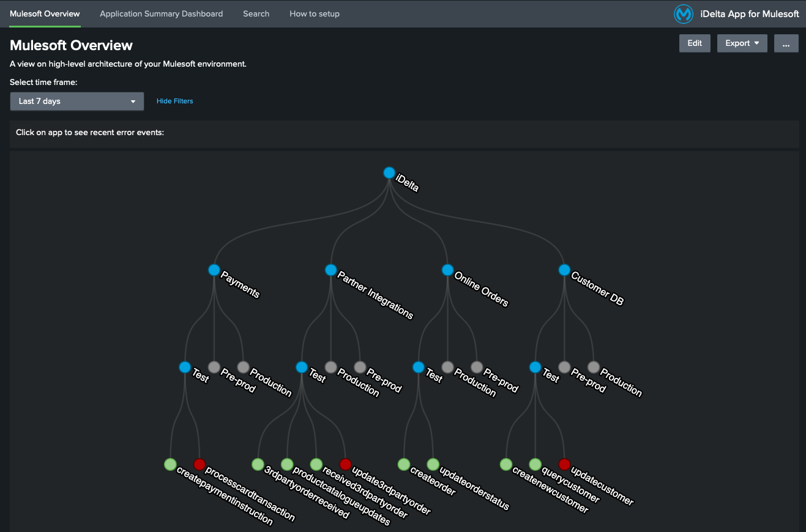Click the Mulesoft Overview page heading
Image resolution: width=806 pixels, height=532 pixels.
pyautogui.click(x=71, y=45)
